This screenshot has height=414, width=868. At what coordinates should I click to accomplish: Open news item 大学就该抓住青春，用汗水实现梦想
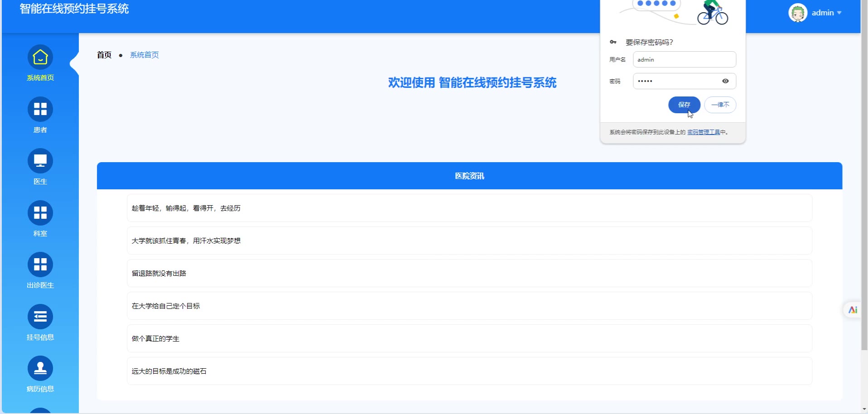pos(469,241)
